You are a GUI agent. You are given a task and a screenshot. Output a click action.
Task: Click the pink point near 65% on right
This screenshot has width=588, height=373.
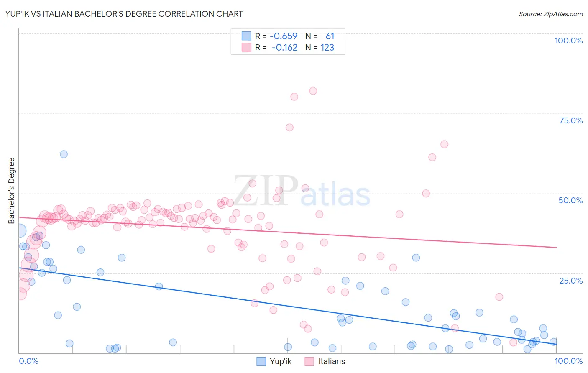(x=444, y=144)
